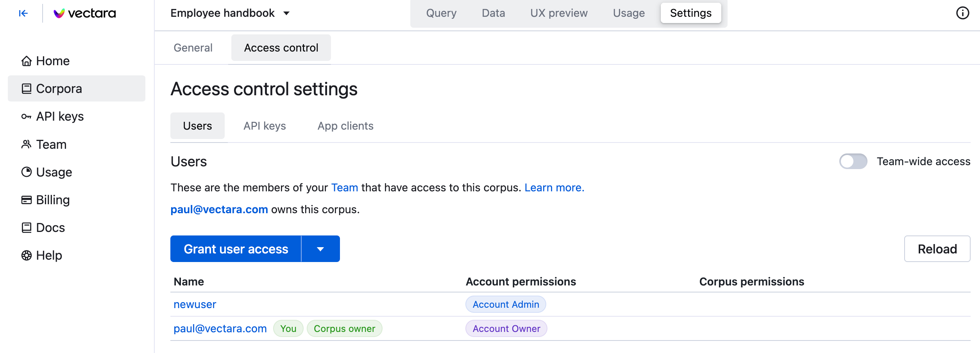Click the Account Admin badge
Viewport: 980px width, 353px height.
506,305
